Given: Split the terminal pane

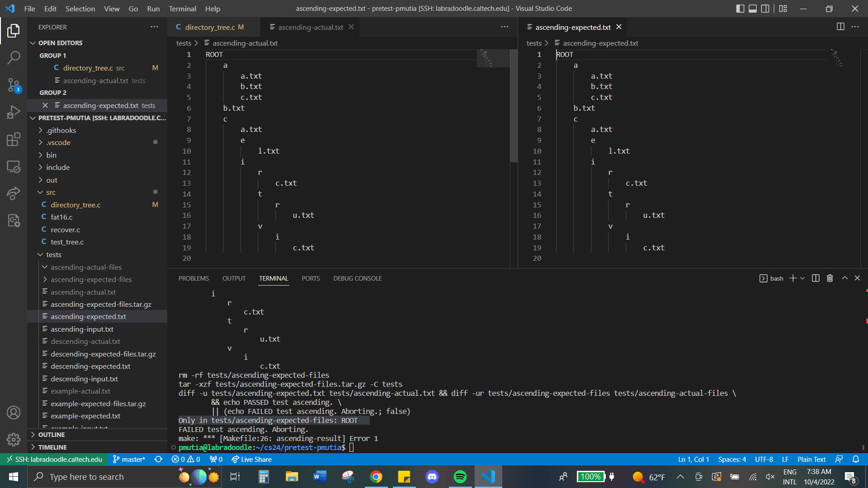Looking at the screenshot, I should click(816, 278).
